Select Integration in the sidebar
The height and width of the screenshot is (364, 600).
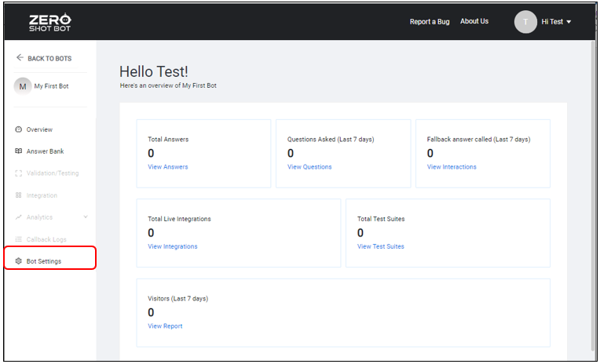[x=42, y=195]
